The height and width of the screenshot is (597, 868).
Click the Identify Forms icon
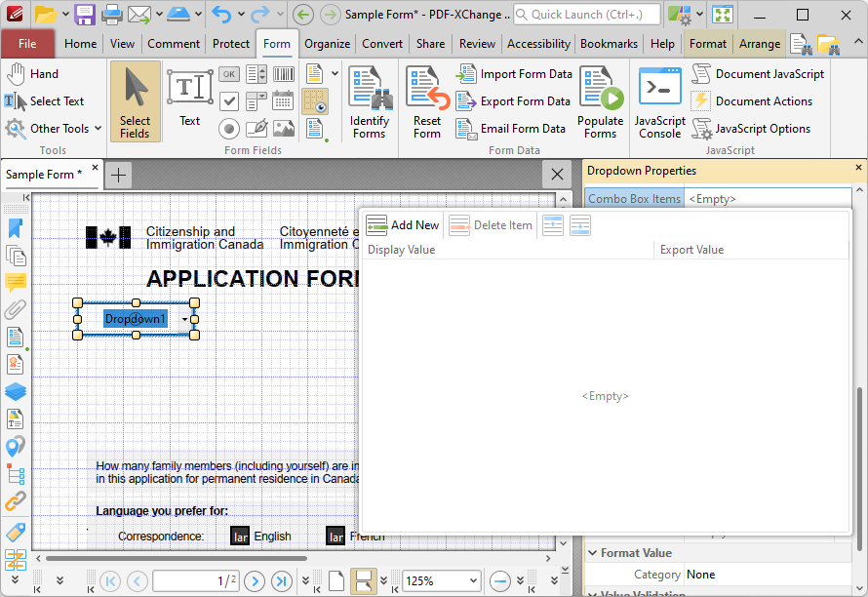coord(370,101)
